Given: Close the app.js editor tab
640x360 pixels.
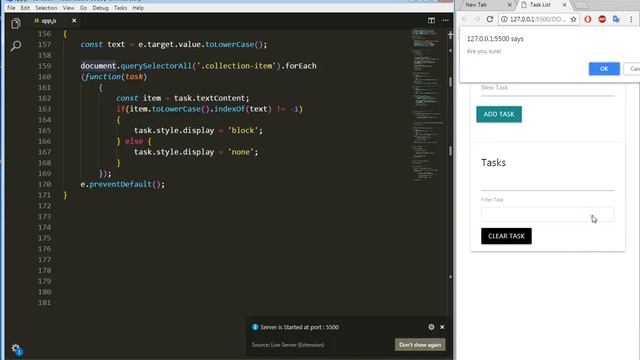Looking at the screenshot, I should coord(74,20).
